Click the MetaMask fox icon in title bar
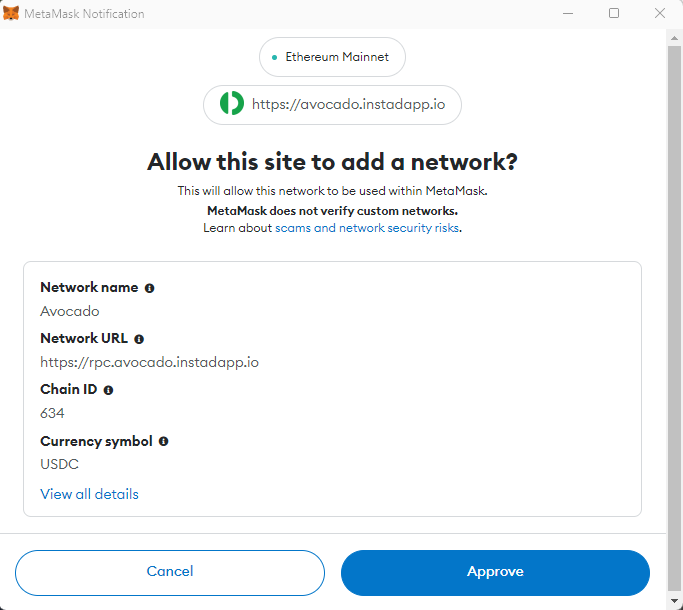The height and width of the screenshot is (610, 683). coord(11,14)
